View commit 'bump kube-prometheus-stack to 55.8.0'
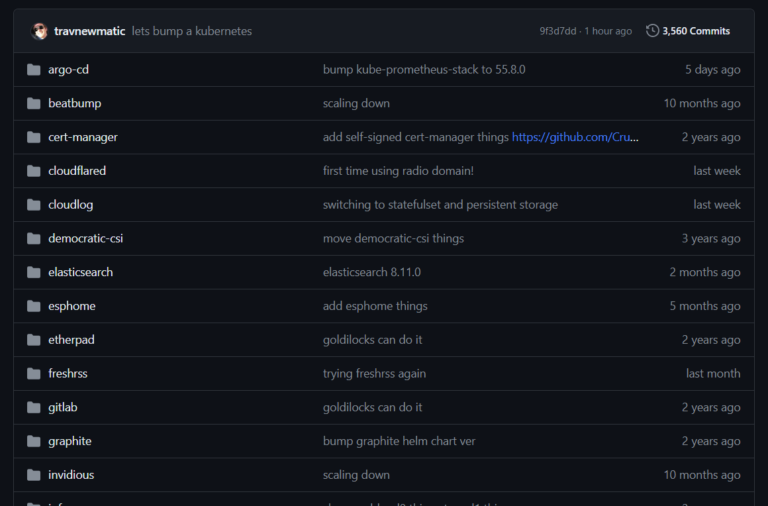The image size is (768, 506). [x=424, y=70]
